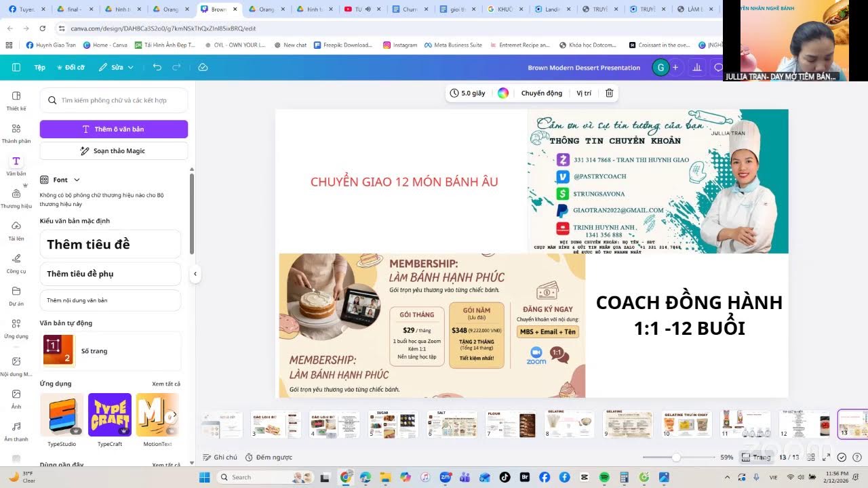Add subheading with Thêm tiêu đề phụ
Image resolution: width=868 pixels, height=488 pixels.
[111, 274]
